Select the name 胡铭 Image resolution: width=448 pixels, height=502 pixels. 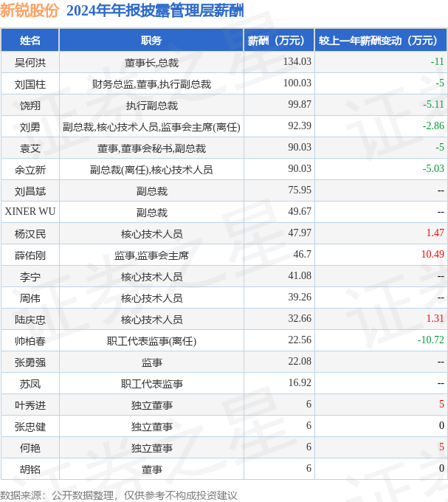[30, 470]
